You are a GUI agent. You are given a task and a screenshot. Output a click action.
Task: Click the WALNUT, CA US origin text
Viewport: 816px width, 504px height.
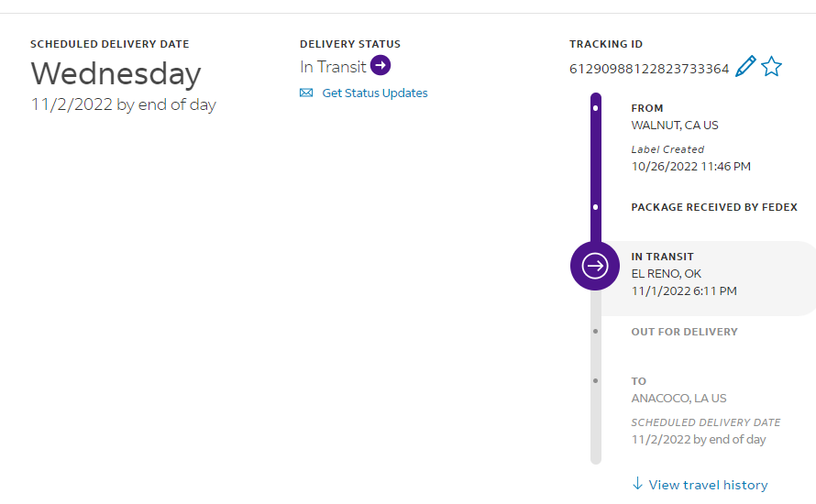pyautogui.click(x=675, y=126)
